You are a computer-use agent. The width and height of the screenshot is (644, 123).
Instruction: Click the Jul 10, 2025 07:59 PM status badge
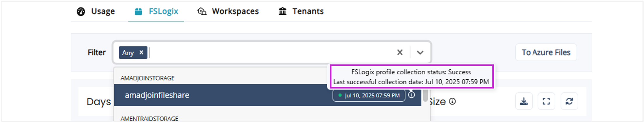[x=369, y=95]
